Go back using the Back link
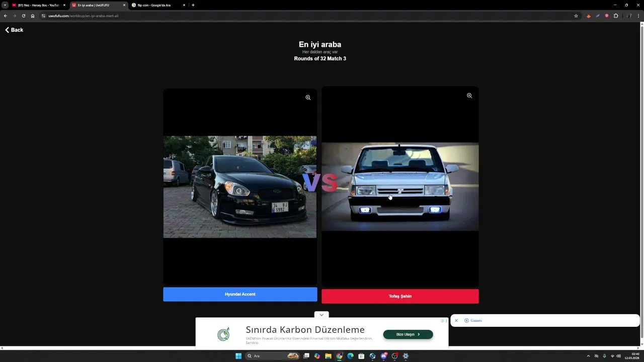Screen dimensions: 644x362 pyautogui.click(x=14, y=30)
